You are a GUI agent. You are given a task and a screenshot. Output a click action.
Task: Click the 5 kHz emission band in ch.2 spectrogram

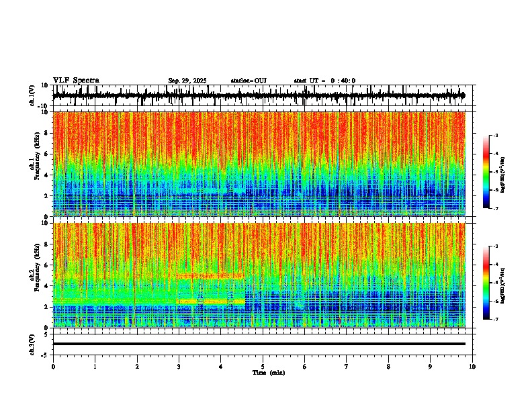tap(210, 276)
